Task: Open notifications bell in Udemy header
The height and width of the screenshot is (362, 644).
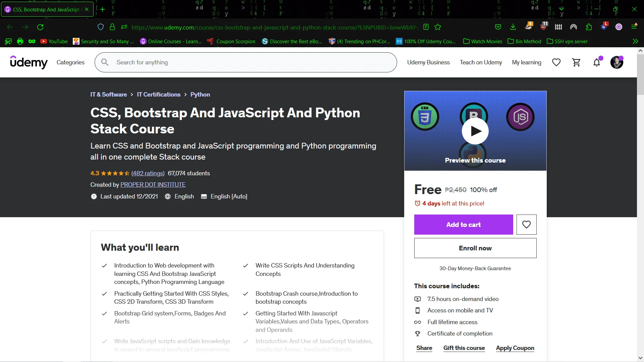Action: point(597,62)
